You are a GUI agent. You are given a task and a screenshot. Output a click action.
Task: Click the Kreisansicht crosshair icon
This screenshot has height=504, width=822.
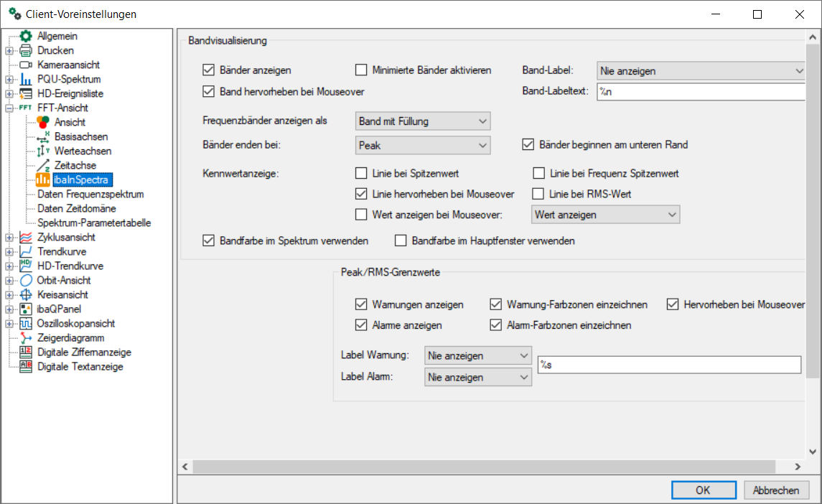pos(26,294)
